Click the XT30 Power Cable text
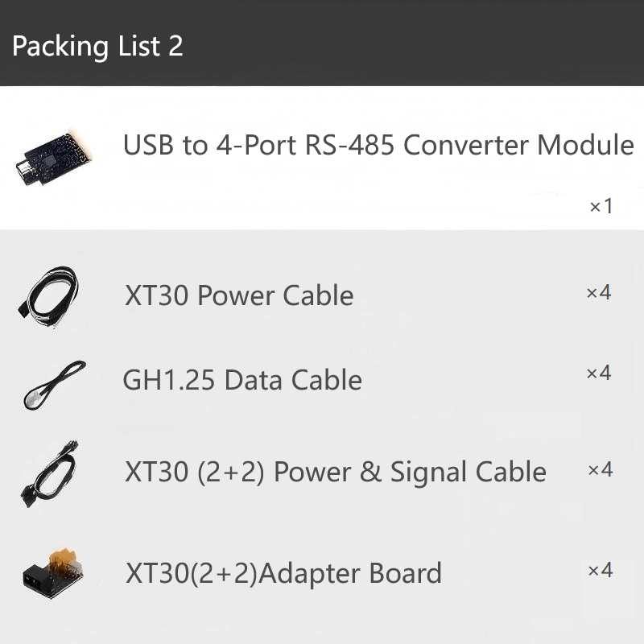This screenshot has width=644, height=644. pos(239,295)
